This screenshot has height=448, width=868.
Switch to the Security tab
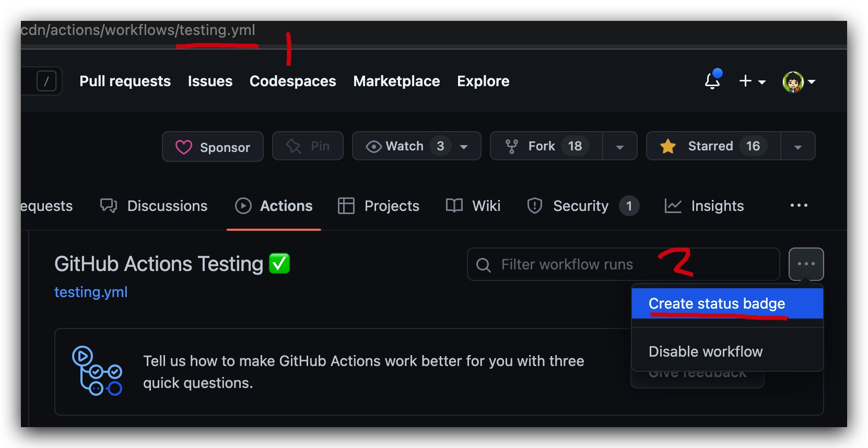click(582, 206)
